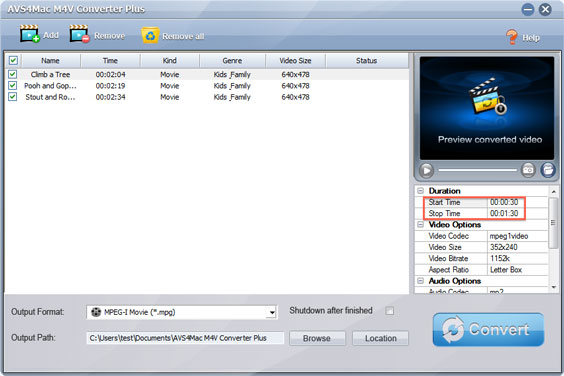Collapse the Duration section
Image resolution: width=564 pixels, height=376 pixels.
(420, 191)
